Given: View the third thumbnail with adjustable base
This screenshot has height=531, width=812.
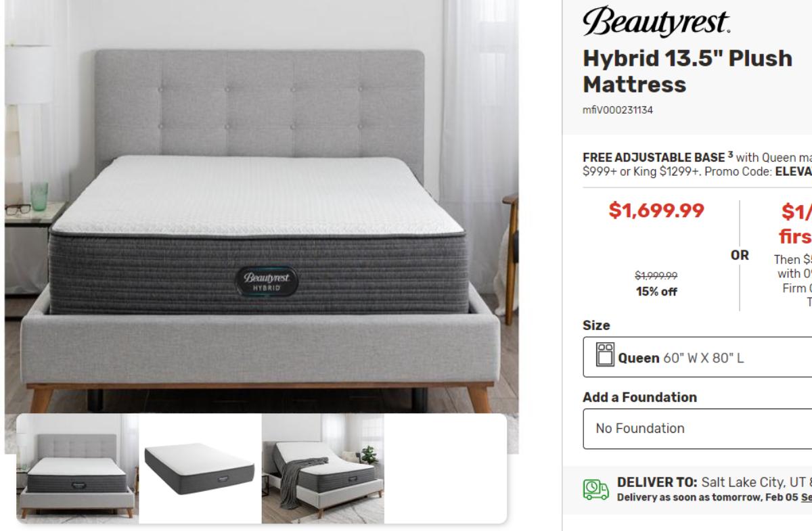Looking at the screenshot, I should [x=323, y=469].
